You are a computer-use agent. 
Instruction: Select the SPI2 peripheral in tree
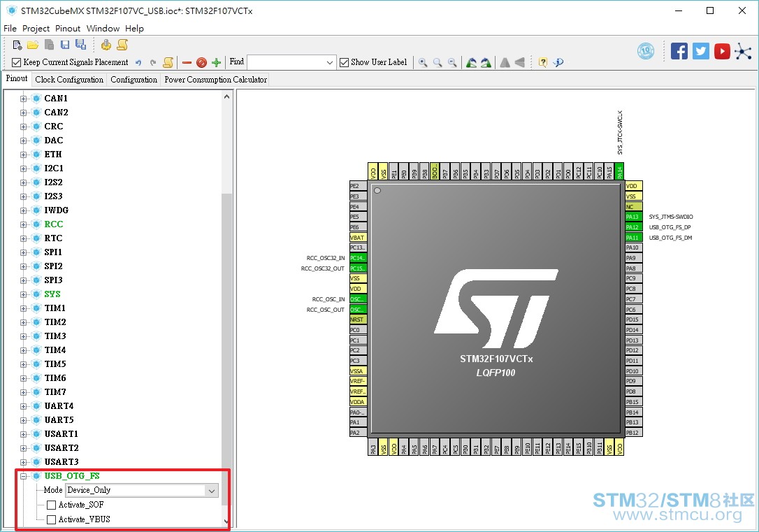pyautogui.click(x=53, y=266)
